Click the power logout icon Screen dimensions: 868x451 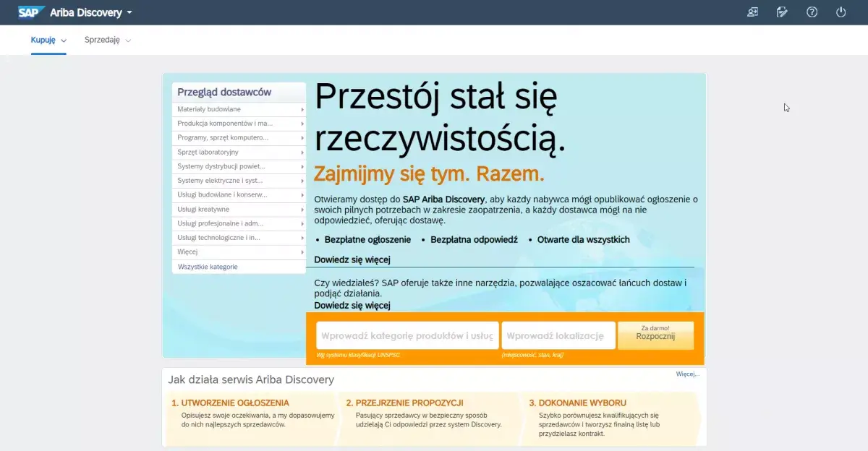841,12
